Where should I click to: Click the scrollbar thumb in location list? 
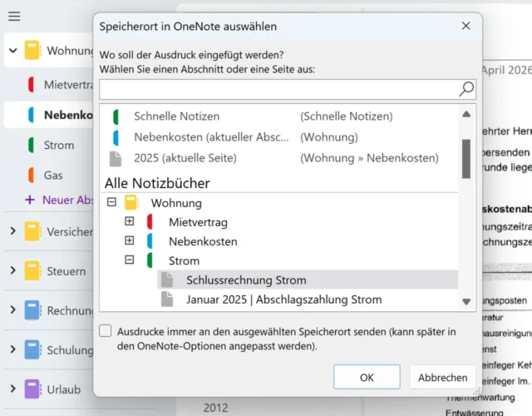466,159
